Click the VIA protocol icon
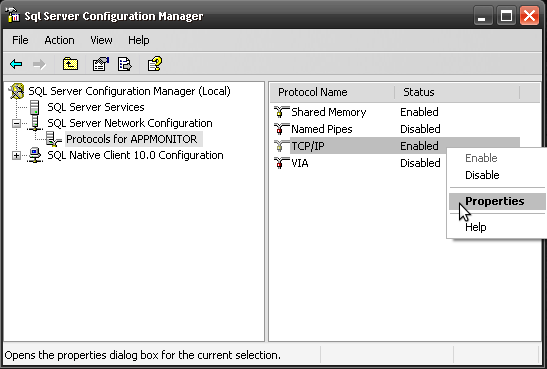The height and width of the screenshot is (369, 547). [x=281, y=163]
